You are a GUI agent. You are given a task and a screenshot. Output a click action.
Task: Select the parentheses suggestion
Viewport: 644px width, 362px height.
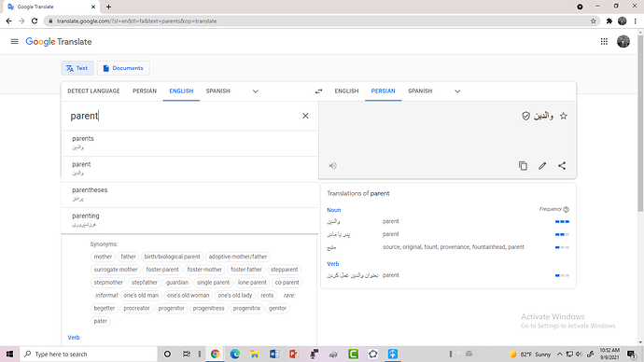click(x=189, y=195)
